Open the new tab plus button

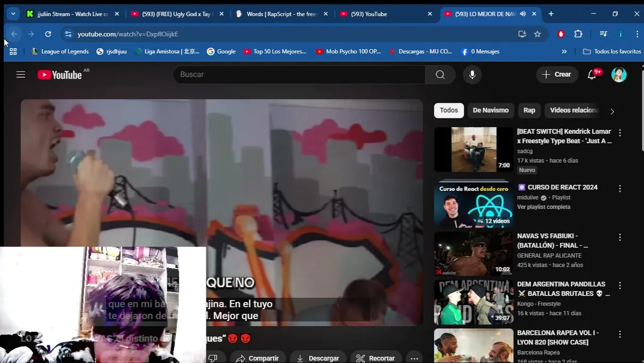point(551,14)
